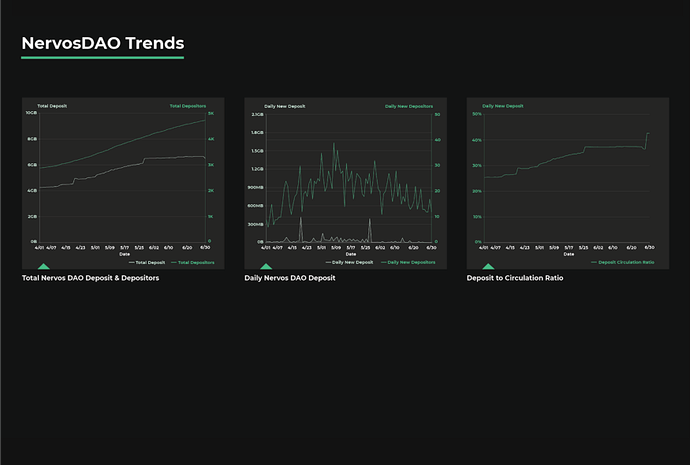Toggle Total Depositors legend in first chart
The image size is (690, 465).
point(194,262)
